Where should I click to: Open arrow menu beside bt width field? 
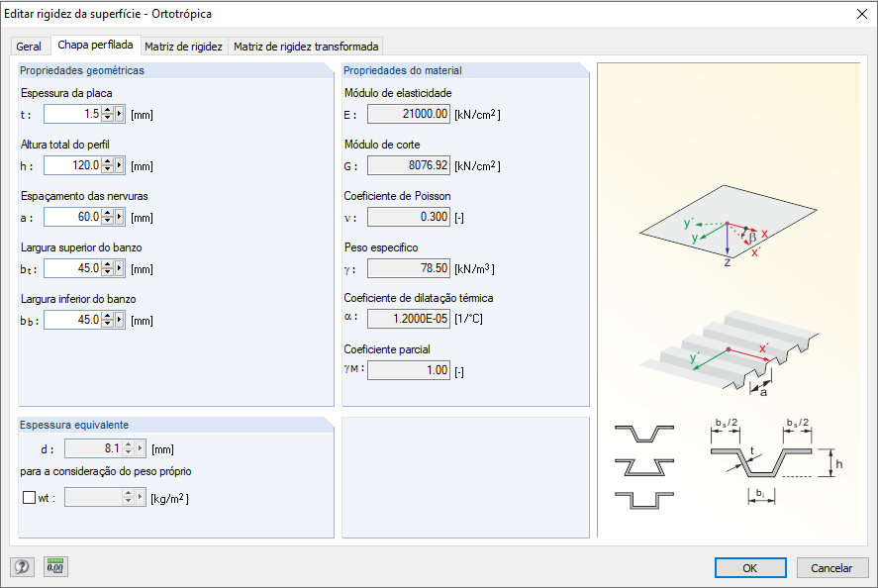119,268
